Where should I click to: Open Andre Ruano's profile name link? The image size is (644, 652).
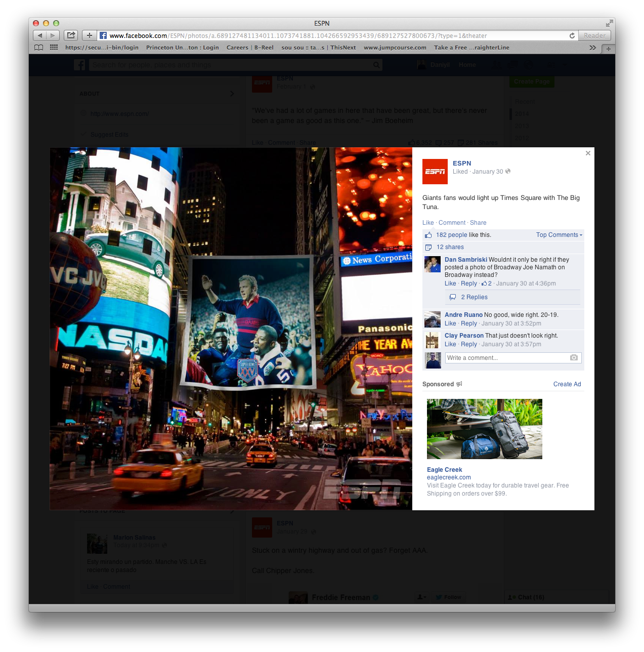(463, 315)
